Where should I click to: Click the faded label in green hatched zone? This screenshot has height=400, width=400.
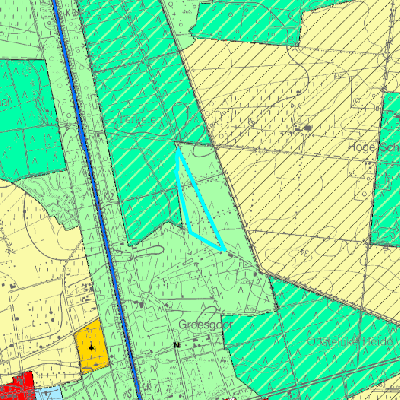[x=139, y=119]
